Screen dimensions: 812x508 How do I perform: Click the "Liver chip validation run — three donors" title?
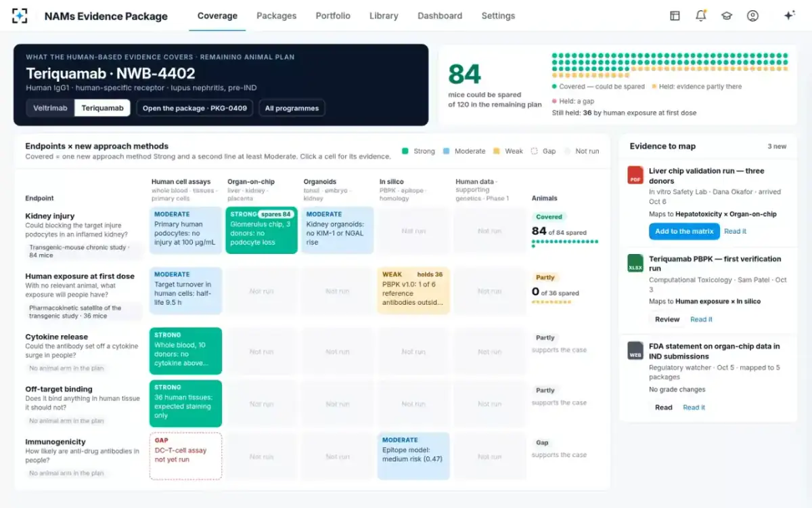coord(706,176)
